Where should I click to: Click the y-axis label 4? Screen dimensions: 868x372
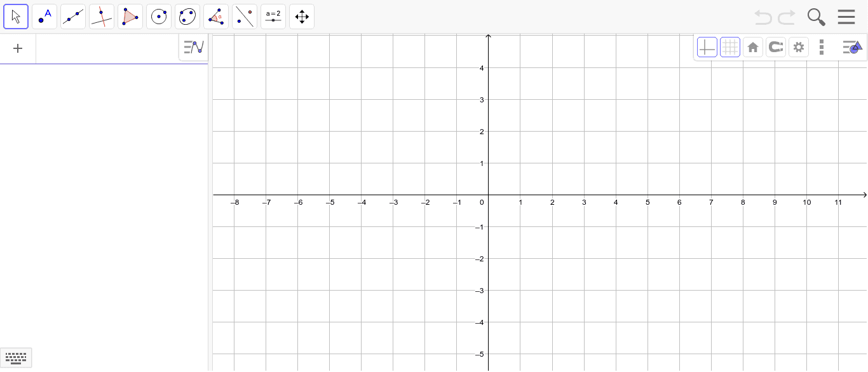coord(482,68)
